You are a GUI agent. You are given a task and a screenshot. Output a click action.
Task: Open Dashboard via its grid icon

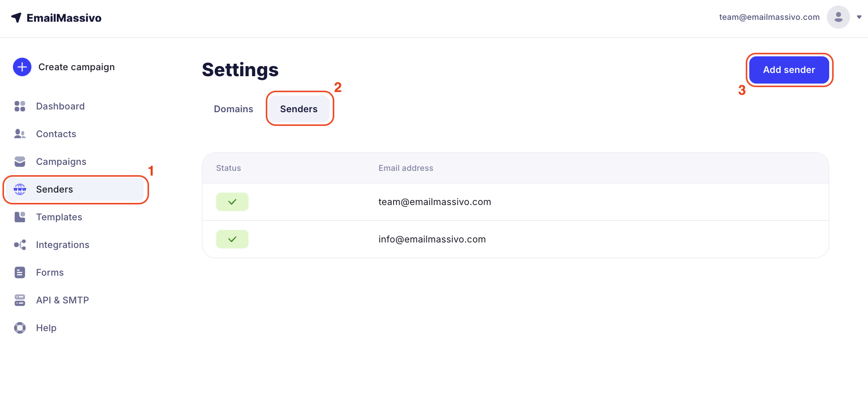20,106
